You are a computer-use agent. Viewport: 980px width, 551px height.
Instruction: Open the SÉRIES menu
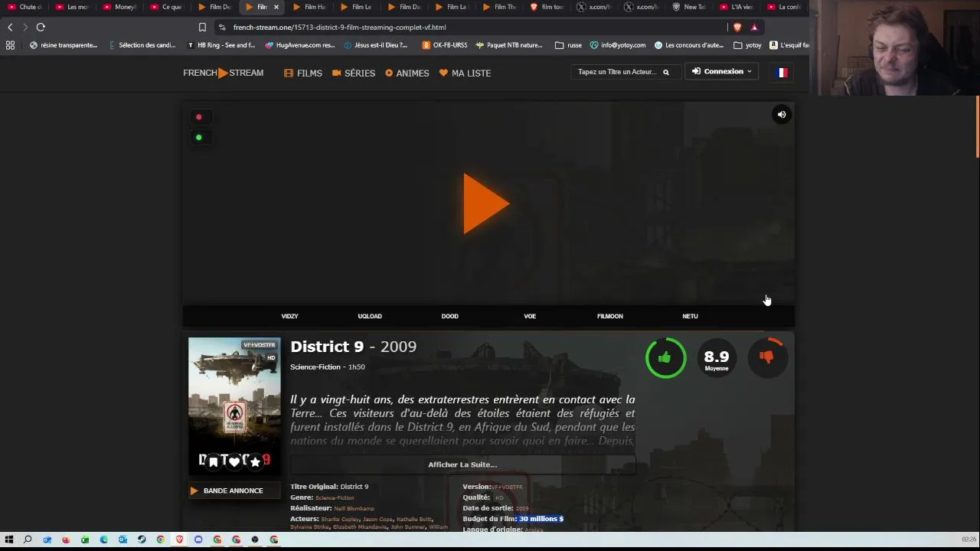354,73
